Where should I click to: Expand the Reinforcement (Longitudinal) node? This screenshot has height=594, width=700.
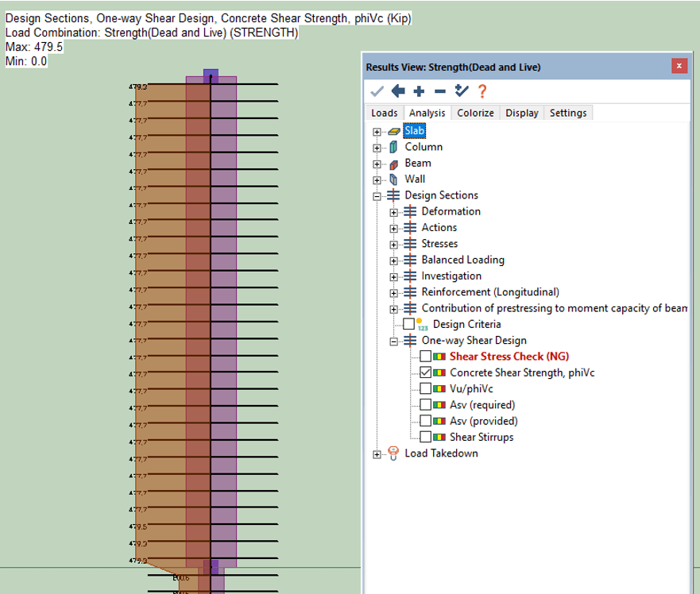(394, 292)
